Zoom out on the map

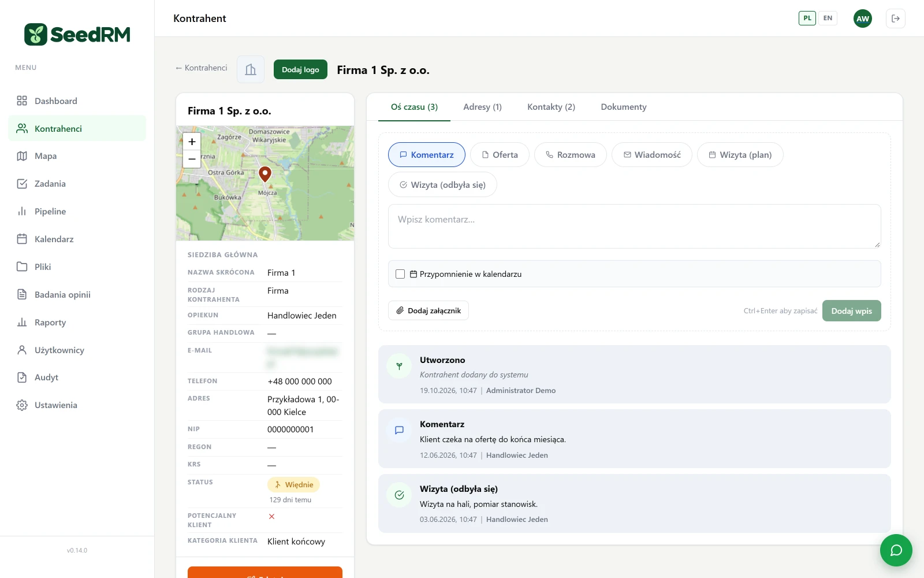coord(192,159)
